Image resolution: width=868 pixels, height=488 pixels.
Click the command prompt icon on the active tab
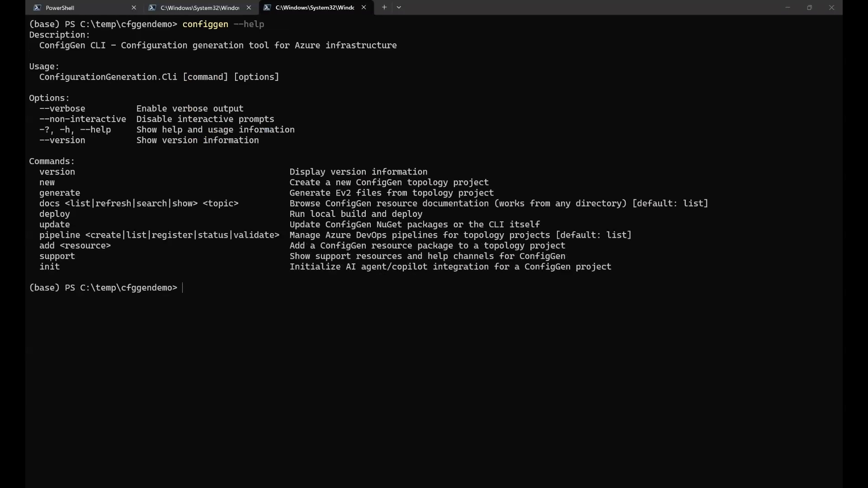coord(268,7)
